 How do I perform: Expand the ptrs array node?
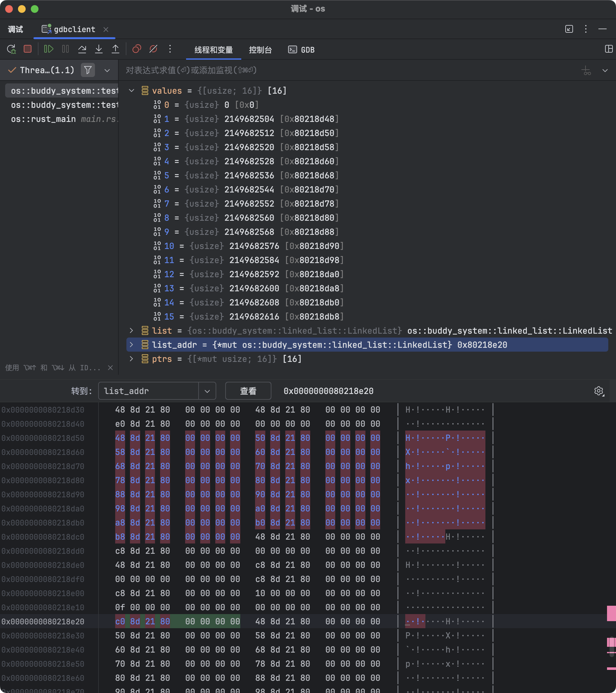132,359
